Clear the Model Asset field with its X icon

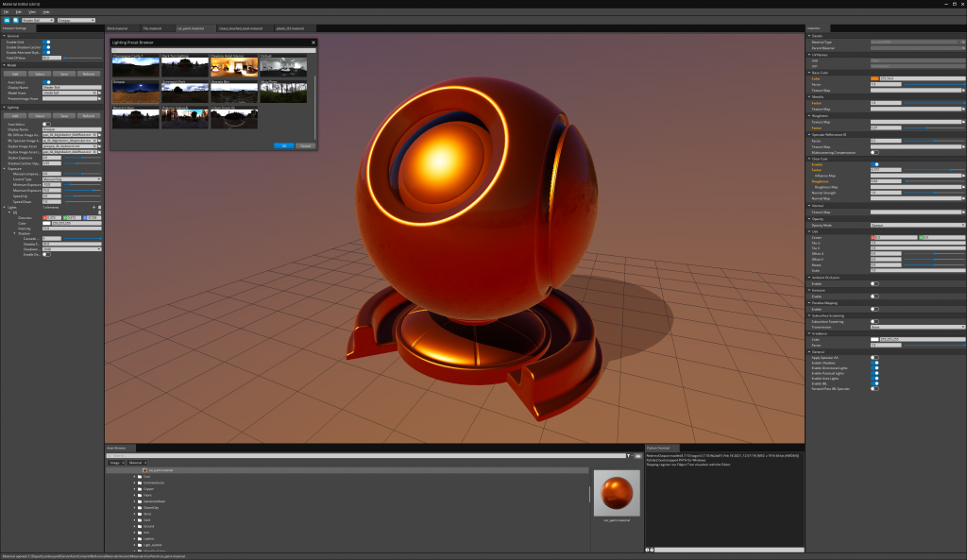(96, 93)
